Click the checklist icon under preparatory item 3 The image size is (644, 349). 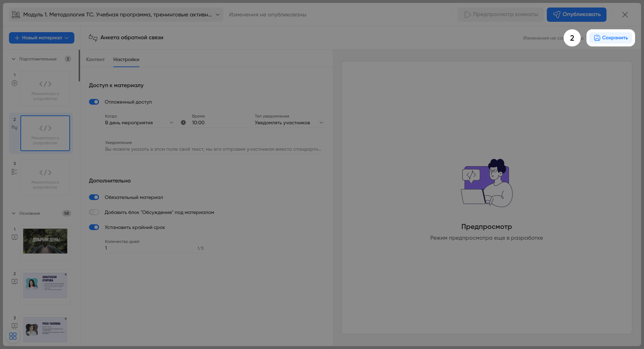[14, 172]
